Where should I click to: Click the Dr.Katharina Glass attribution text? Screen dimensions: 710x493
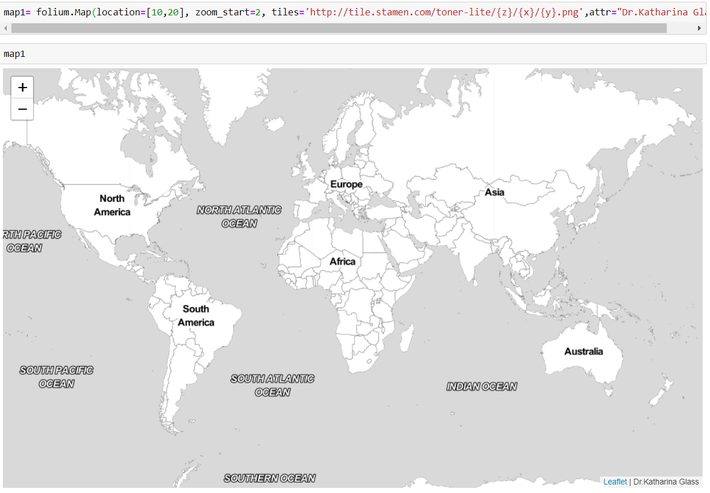[x=666, y=482]
